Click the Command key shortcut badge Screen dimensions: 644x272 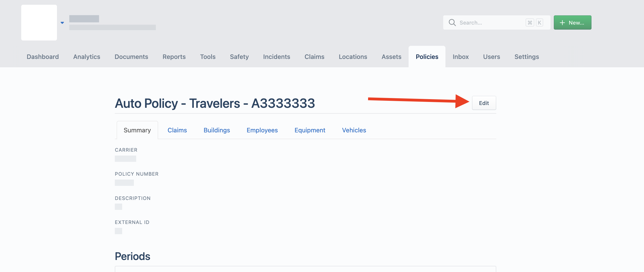point(530,23)
